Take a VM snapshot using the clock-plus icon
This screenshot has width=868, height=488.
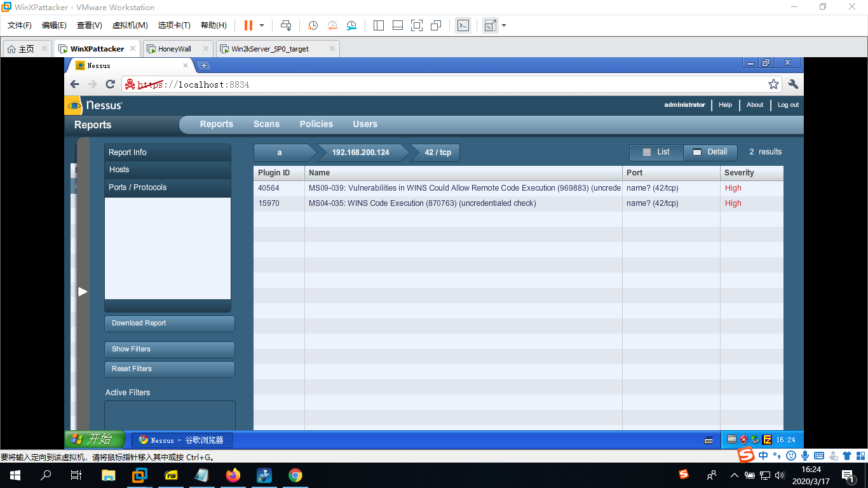313,25
